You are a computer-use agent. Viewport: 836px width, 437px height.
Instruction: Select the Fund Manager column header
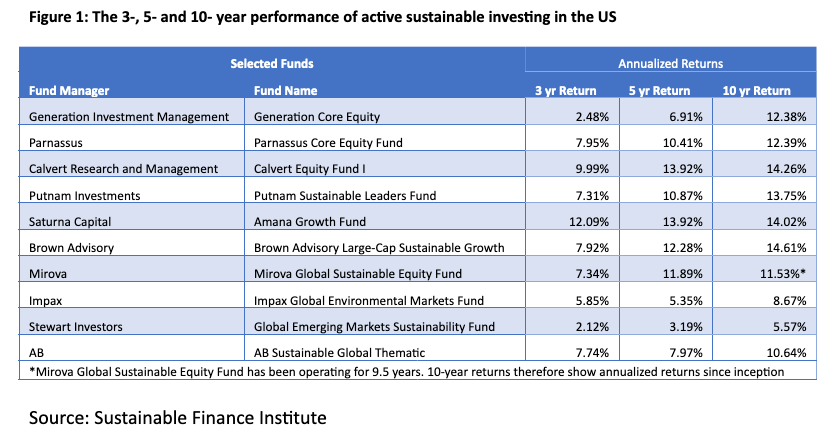tap(69, 90)
